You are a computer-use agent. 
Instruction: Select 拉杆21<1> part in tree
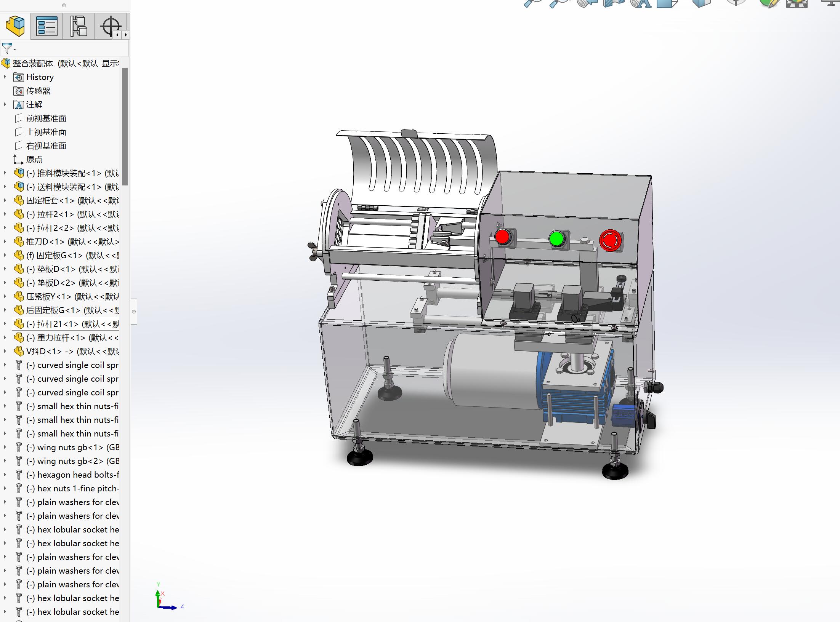tap(57, 324)
